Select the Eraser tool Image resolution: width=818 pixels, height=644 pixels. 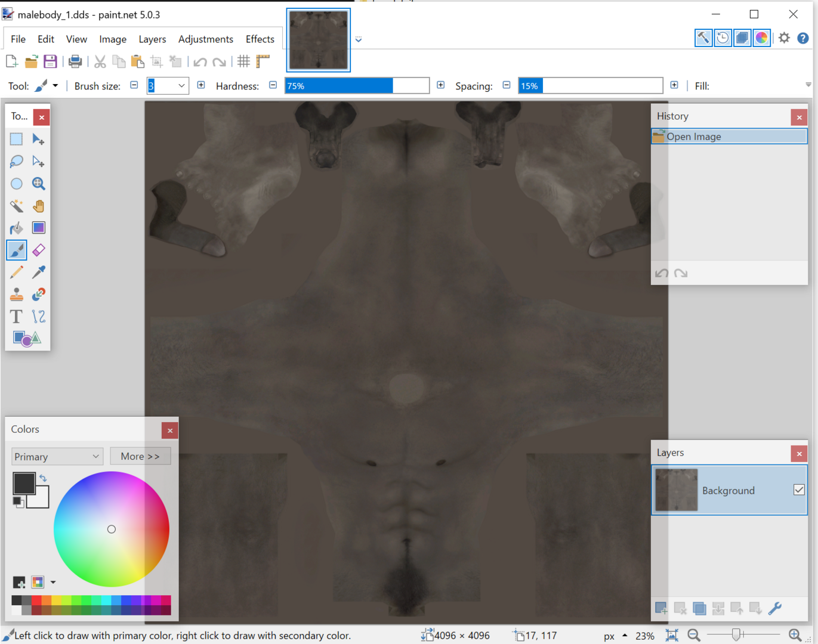38,250
